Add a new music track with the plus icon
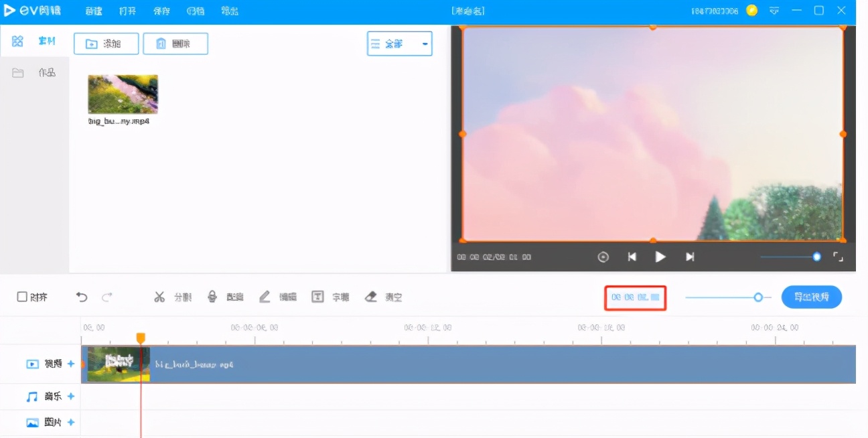 click(72, 396)
